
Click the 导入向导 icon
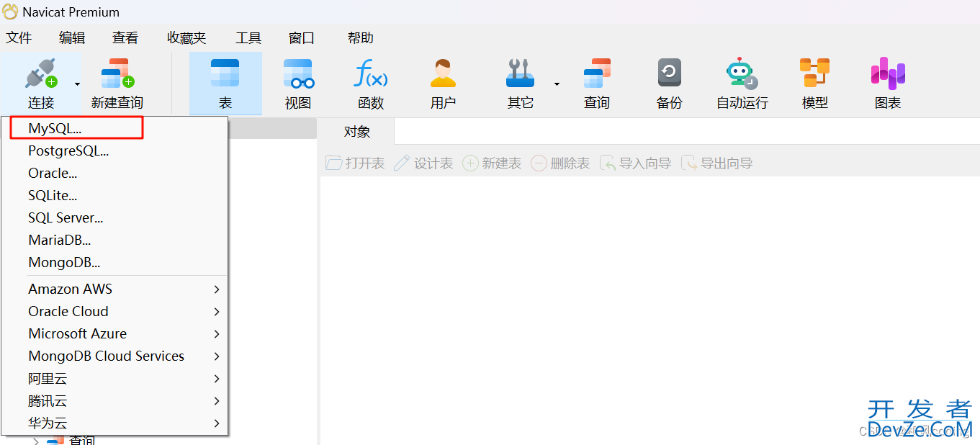coord(608,163)
